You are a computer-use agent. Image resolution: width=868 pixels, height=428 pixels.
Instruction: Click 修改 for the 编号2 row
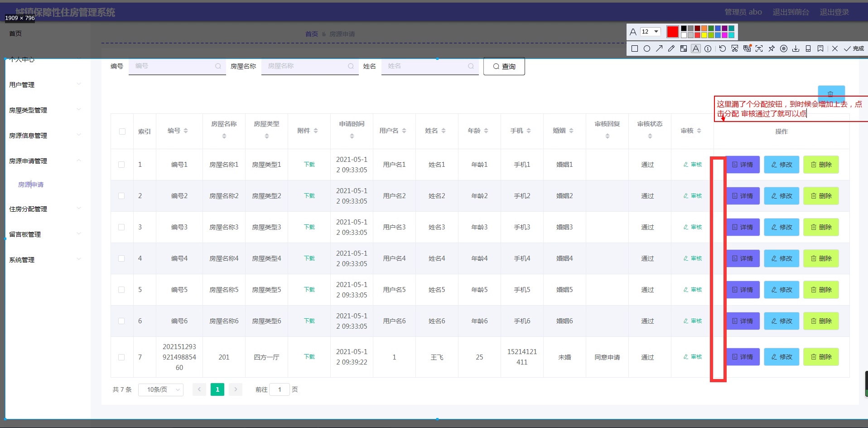(782, 196)
